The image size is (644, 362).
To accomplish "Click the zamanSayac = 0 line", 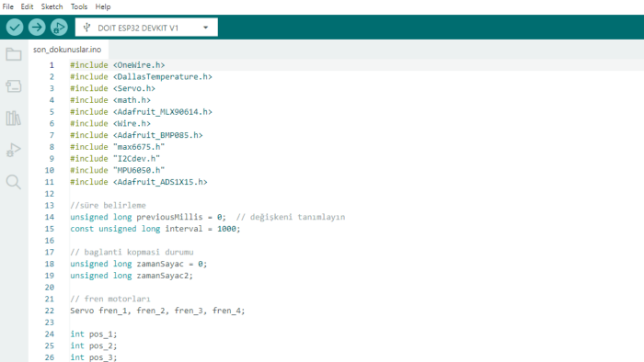I will [138, 264].
